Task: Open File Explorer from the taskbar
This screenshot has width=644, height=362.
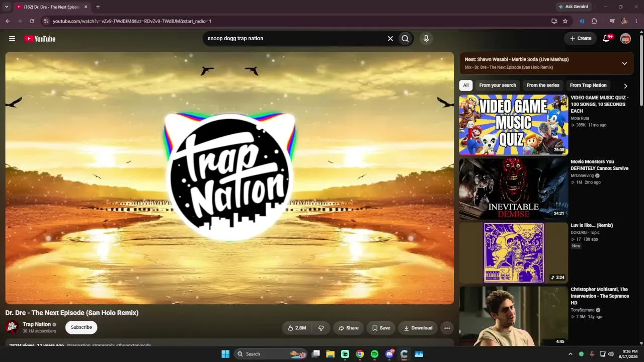Action: pos(331,354)
